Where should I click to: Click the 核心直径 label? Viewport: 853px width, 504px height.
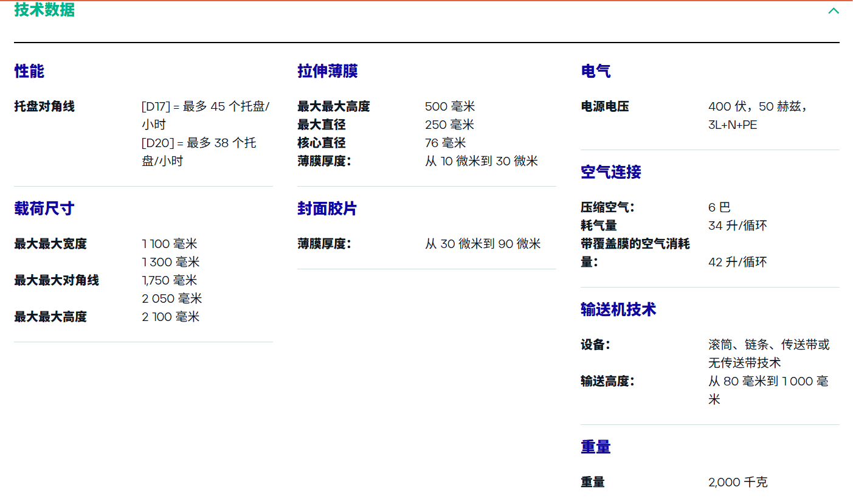(x=321, y=143)
